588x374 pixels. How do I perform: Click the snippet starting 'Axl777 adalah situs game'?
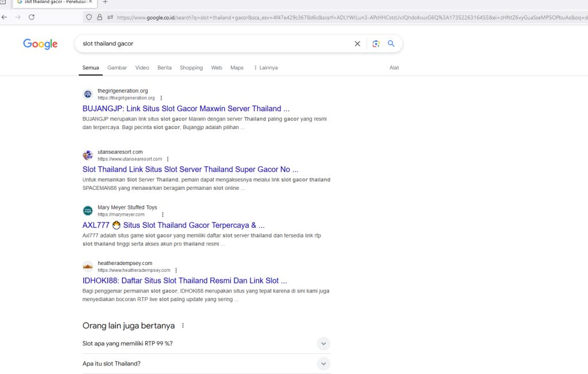(202, 240)
